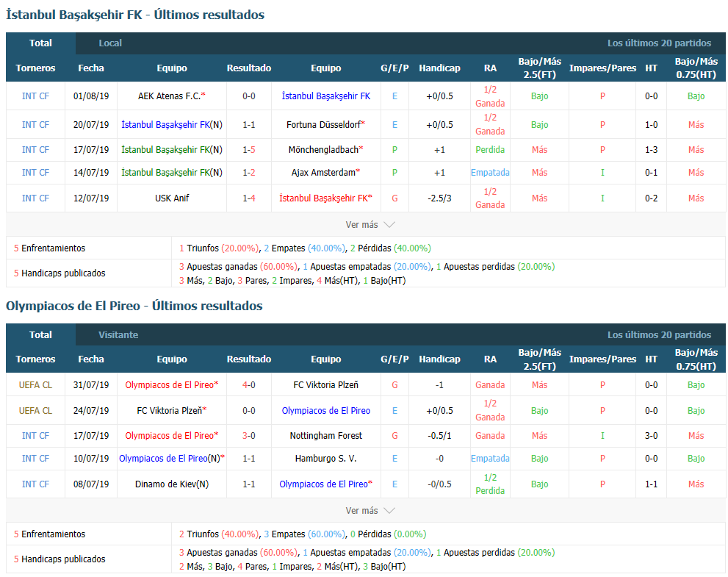Click 'İstanbul Başakşehir FK - Últimos resultados' heading
This screenshot has width=728, height=577.
coord(135,15)
